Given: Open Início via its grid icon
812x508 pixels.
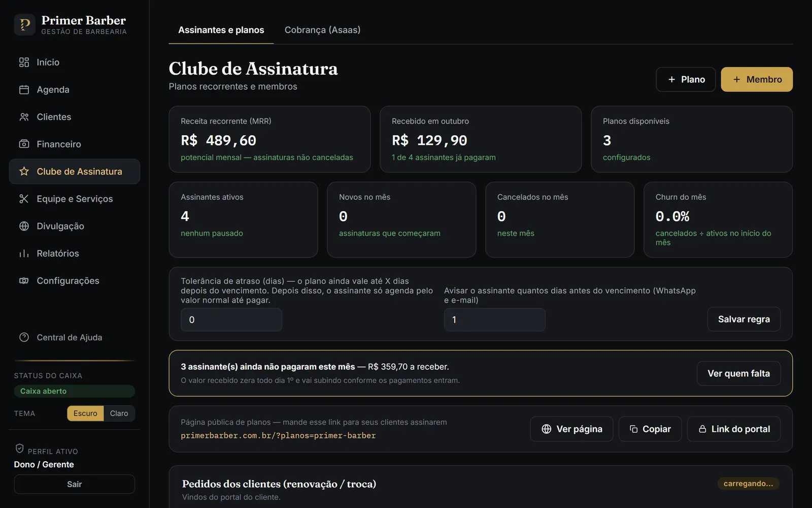Looking at the screenshot, I should 24,62.
